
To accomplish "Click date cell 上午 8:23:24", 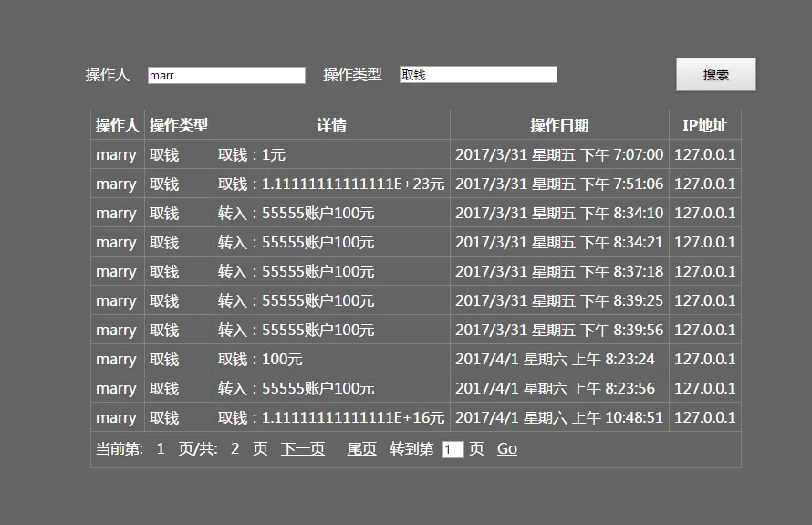I will [560, 359].
